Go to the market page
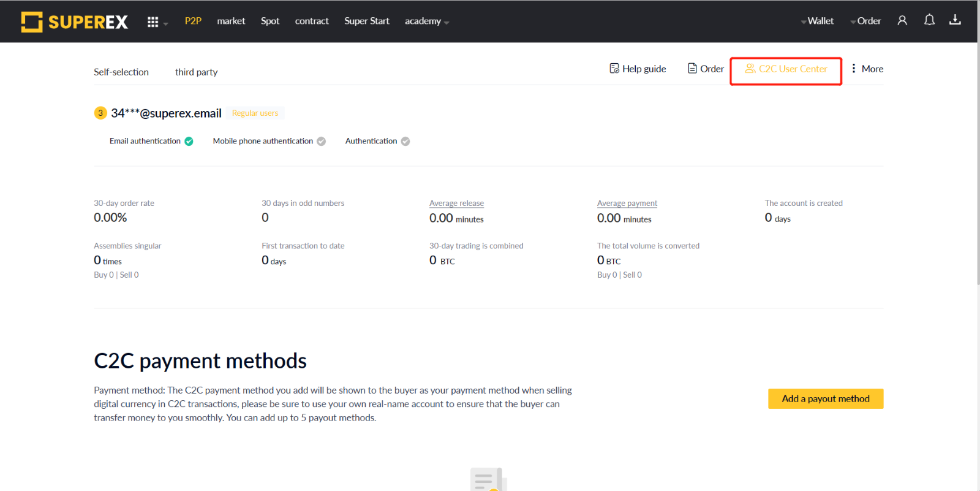The image size is (980, 491). click(x=231, y=21)
